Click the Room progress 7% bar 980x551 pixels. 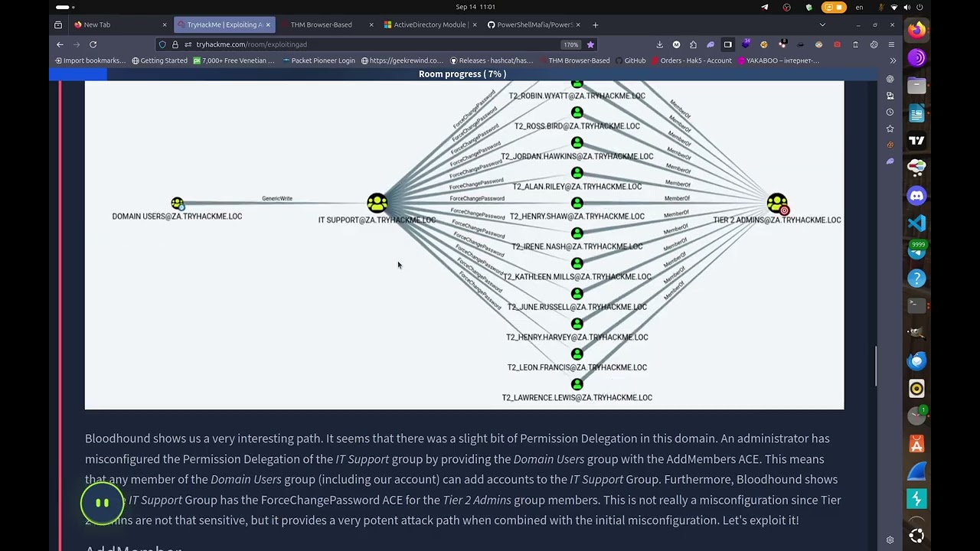coord(462,74)
